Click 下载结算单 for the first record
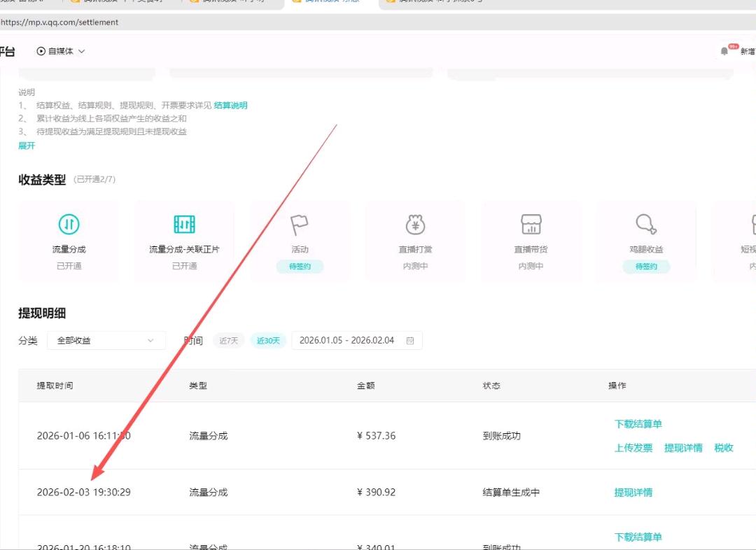This screenshot has width=756, height=550. point(638,424)
